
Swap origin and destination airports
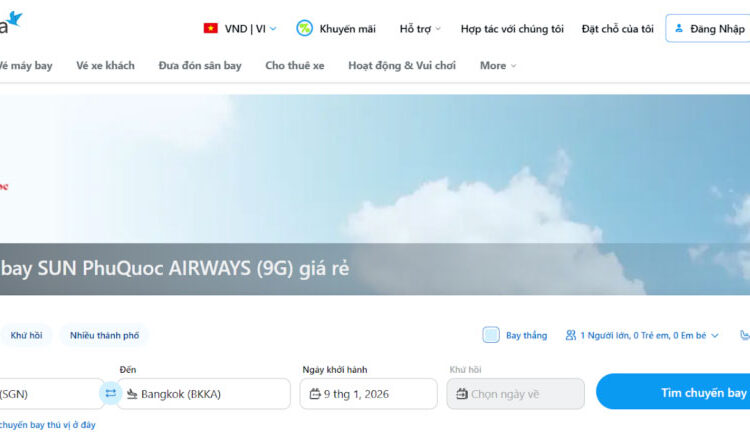tap(110, 393)
